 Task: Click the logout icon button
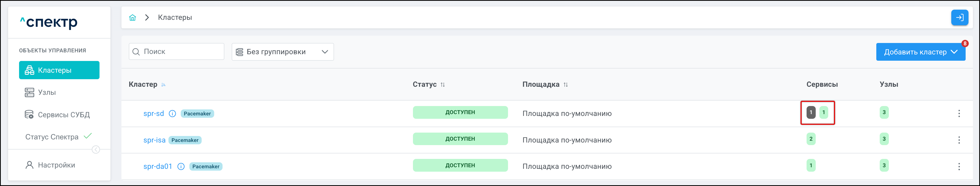click(959, 17)
